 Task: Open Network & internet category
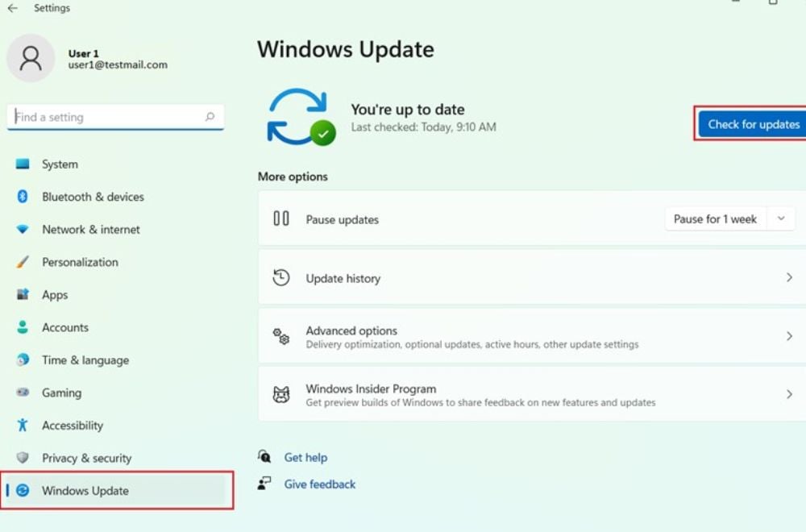[116, 229]
